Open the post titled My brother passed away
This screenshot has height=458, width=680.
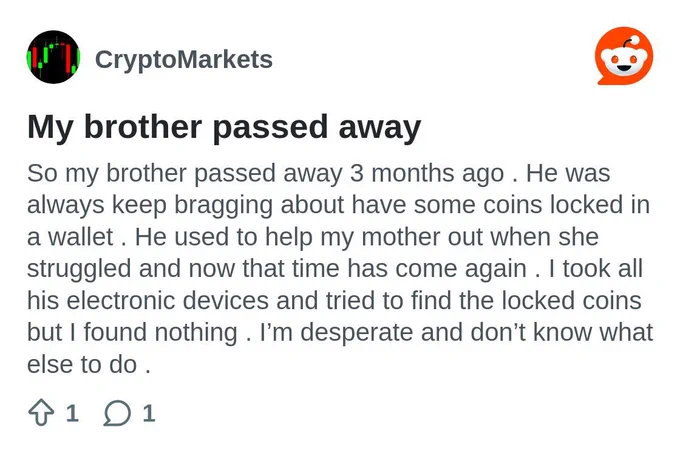[224, 127]
